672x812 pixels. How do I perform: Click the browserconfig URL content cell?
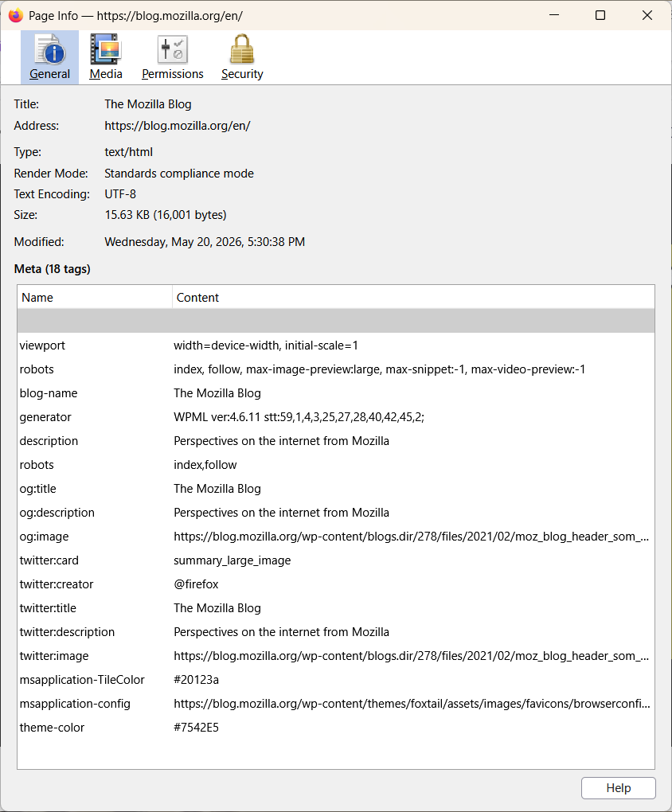point(412,703)
